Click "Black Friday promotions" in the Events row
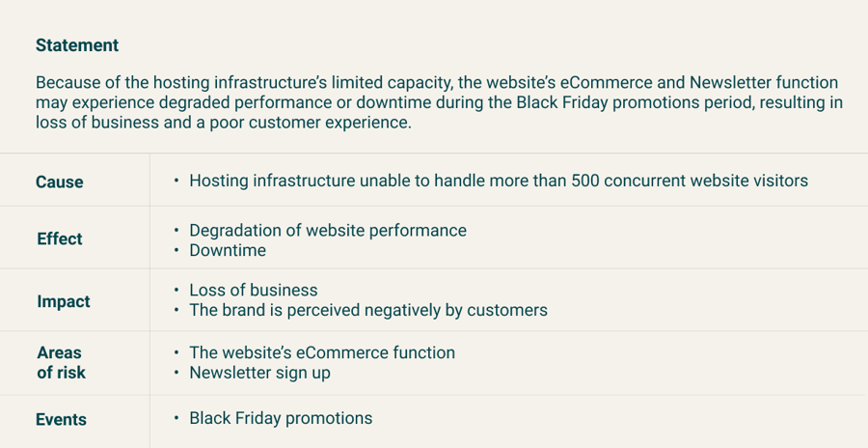868x448 pixels. coord(281,418)
